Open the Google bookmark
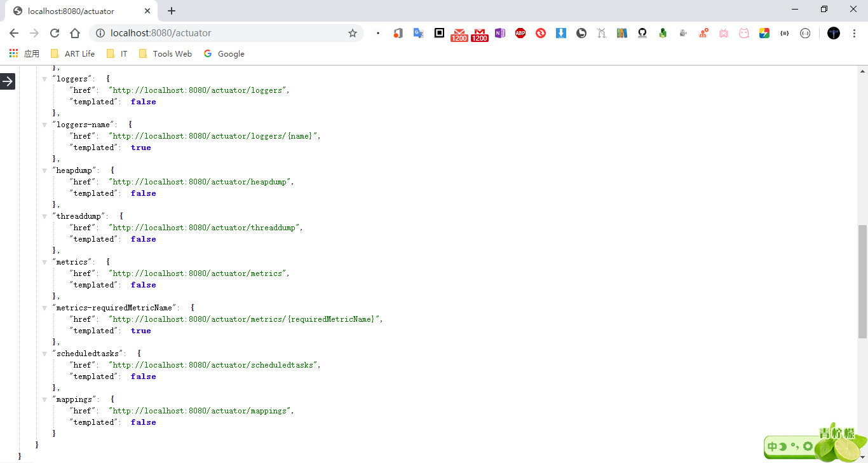The width and height of the screenshot is (868, 463). [224, 53]
